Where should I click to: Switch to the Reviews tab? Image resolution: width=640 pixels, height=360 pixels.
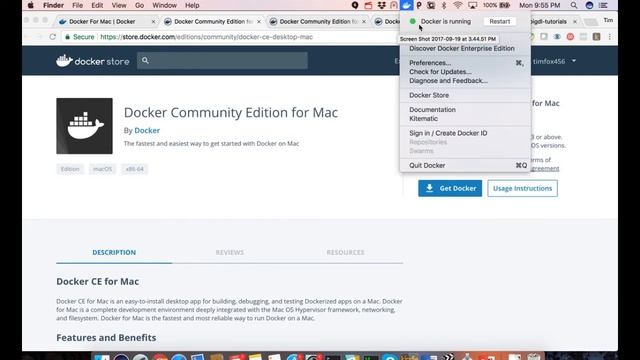(x=229, y=252)
